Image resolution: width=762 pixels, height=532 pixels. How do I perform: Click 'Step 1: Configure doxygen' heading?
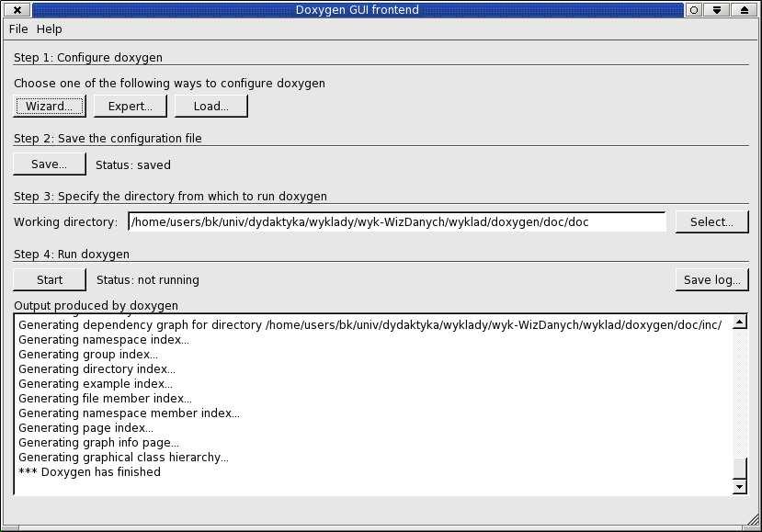(88, 57)
